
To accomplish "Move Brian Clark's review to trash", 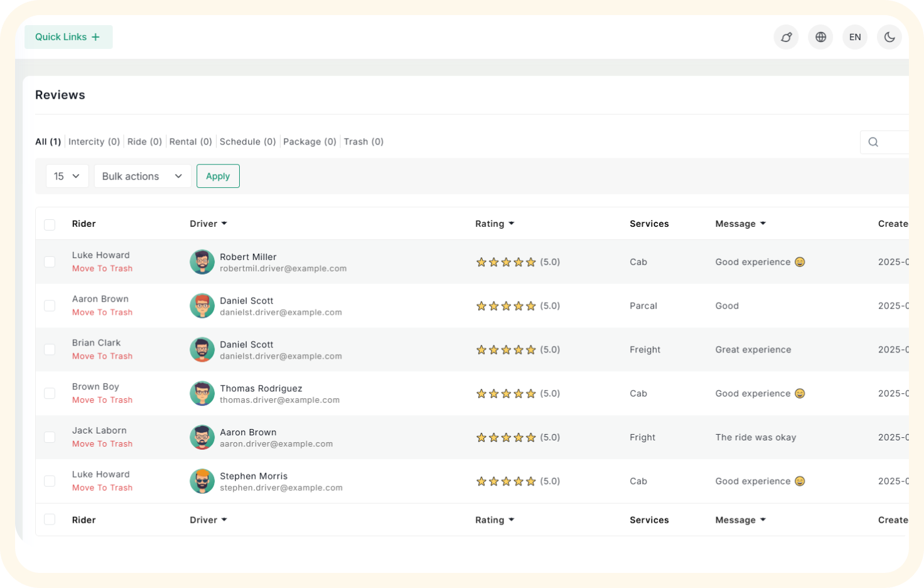I will point(102,356).
